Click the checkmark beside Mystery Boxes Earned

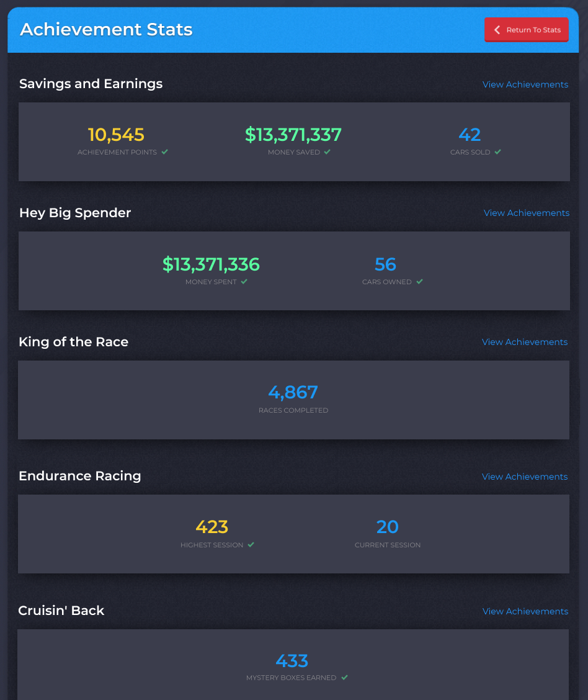(344, 678)
